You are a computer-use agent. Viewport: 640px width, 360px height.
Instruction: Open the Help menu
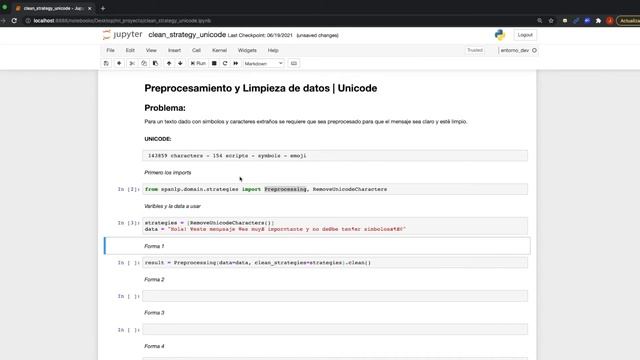click(273, 50)
